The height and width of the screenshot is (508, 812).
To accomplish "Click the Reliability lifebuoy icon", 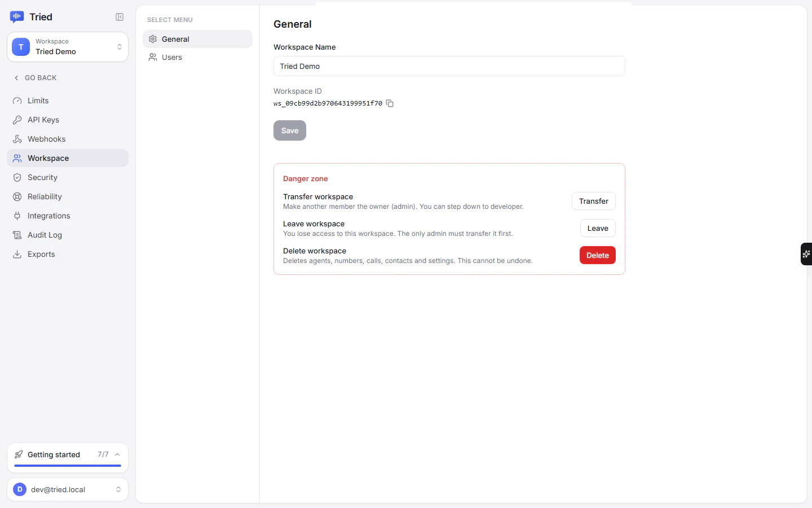I will click(17, 196).
